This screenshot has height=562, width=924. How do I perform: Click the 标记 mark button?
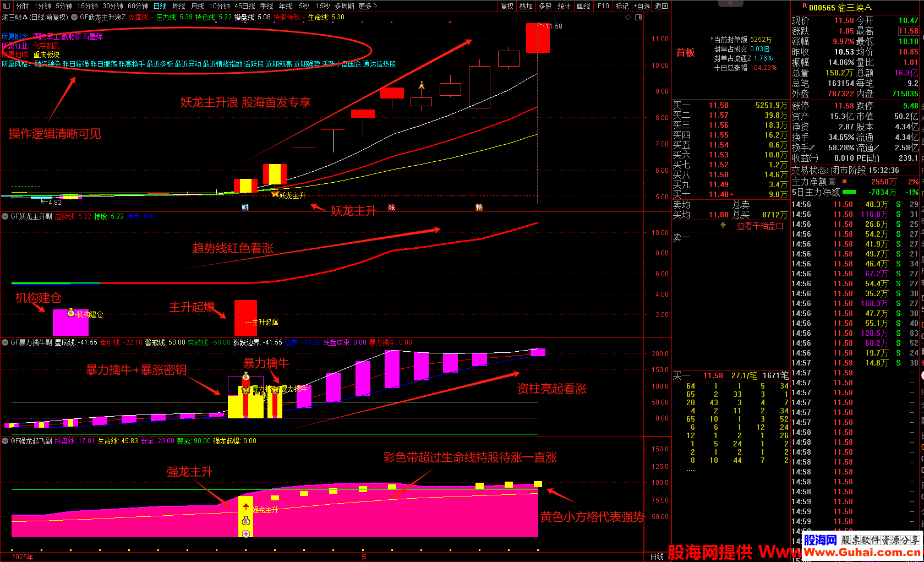click(622, 6)
